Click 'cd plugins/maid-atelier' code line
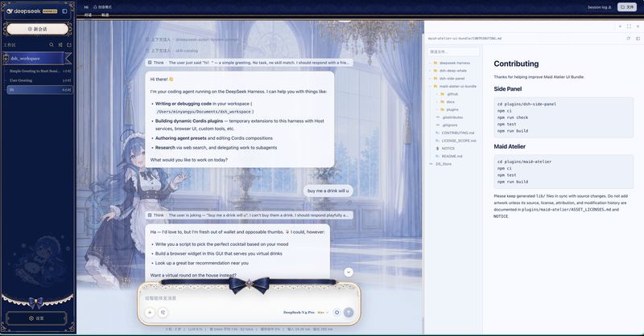This screenshot has height=336, width=644. pyautogui.click(x=524, y=162)
